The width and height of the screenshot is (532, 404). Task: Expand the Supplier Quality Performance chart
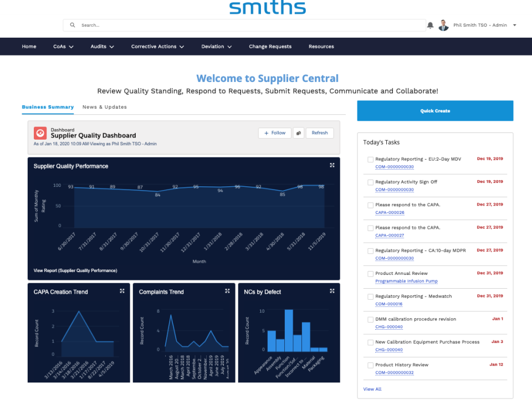click(332, 165)
